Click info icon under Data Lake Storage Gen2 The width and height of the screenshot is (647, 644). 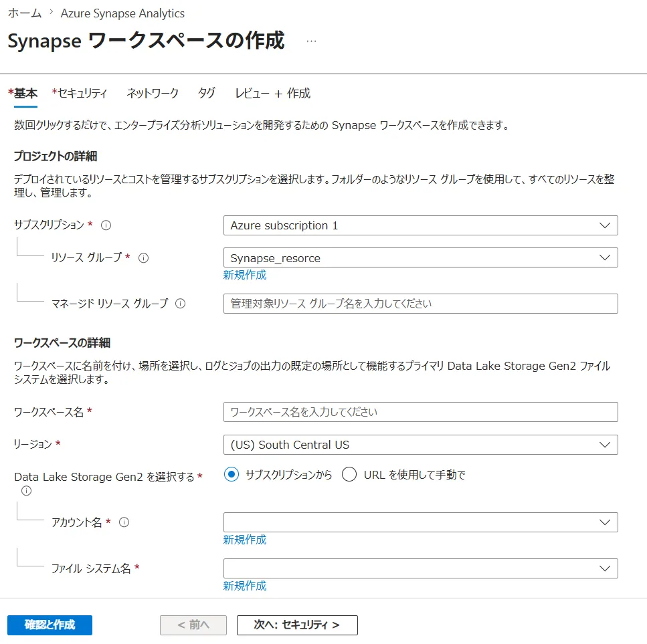coord(26,491)
